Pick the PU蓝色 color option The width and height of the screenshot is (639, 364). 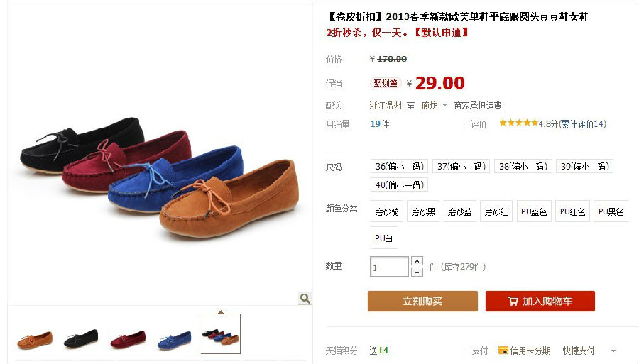534,211
